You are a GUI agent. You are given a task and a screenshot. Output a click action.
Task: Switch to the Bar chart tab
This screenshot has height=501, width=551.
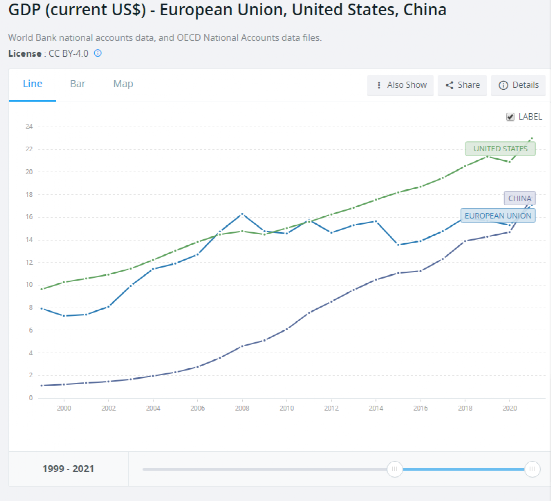coord(77,84)
